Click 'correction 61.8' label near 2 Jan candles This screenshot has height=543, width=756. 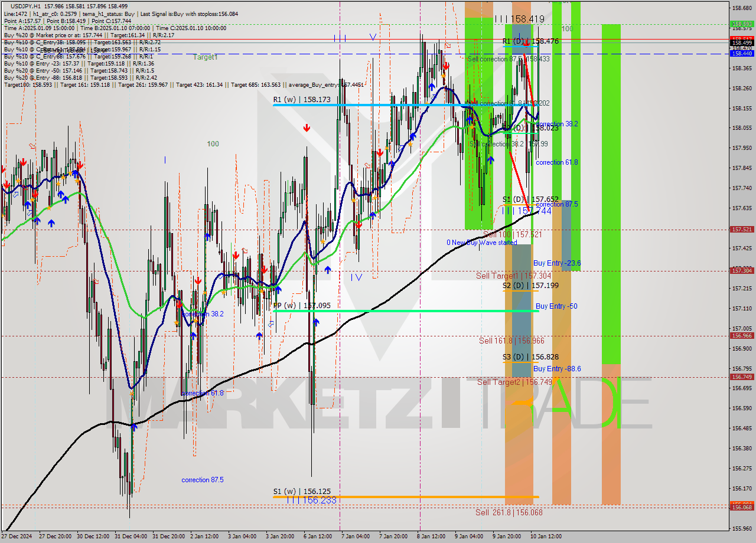[203, 393]
